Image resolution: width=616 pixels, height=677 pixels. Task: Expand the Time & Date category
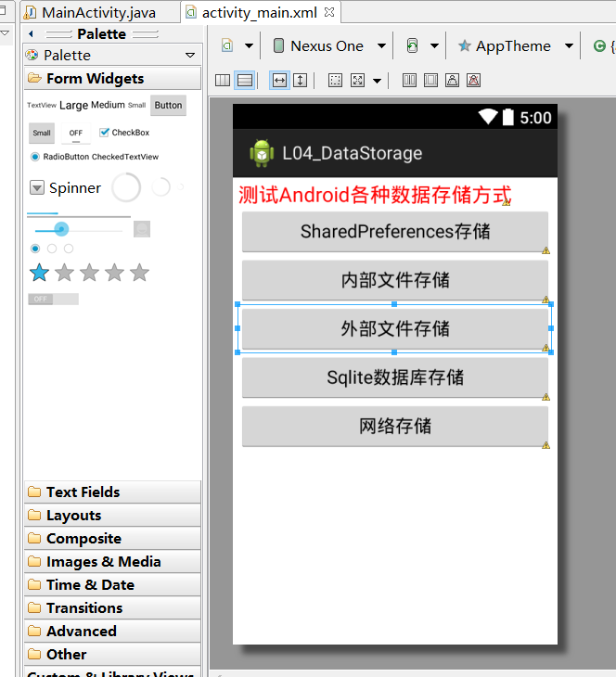(112, 584)
